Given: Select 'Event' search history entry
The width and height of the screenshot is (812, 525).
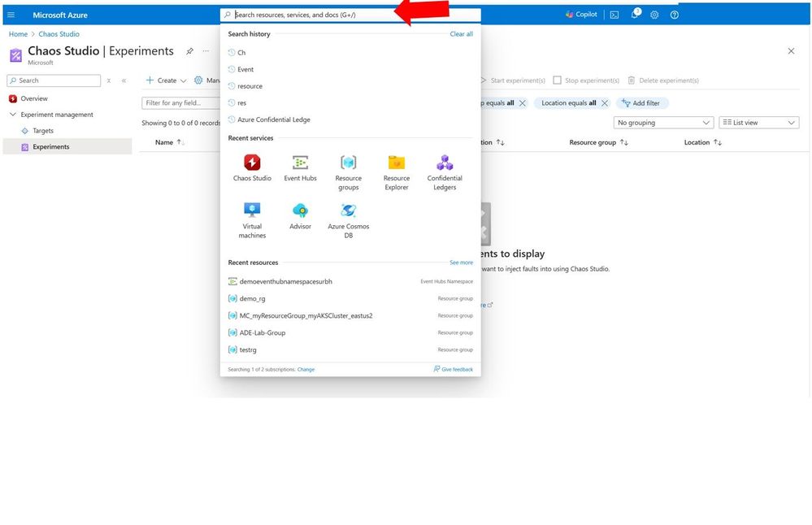Looking at the screenshot, I should [245, 69].
